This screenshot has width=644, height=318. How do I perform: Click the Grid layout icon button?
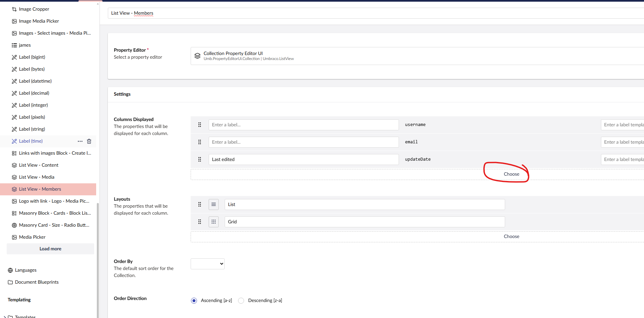pos(214,222)
